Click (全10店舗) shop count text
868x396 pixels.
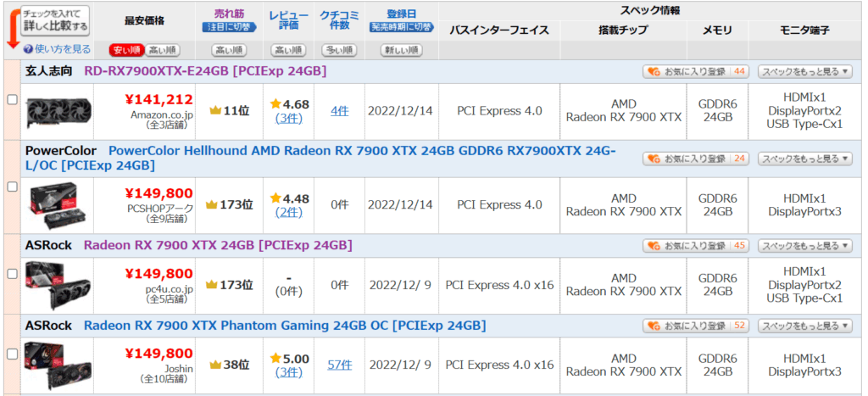pos(163,379)
